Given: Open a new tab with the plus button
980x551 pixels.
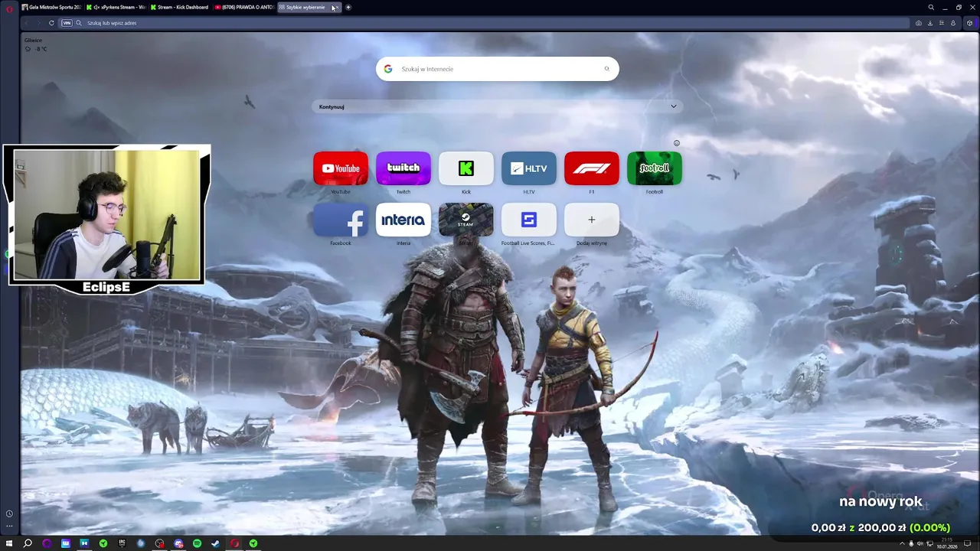Looking at the screenshot, I should click(x=348, y=7).
